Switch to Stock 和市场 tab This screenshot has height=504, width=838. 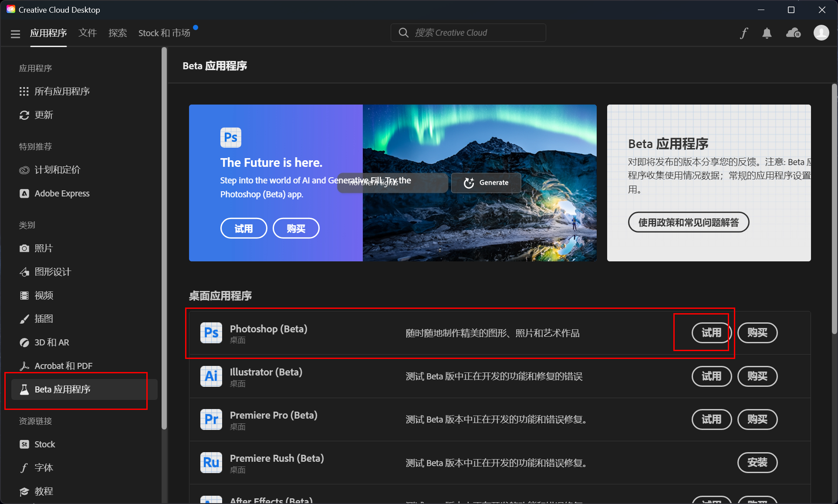point(164,33)
